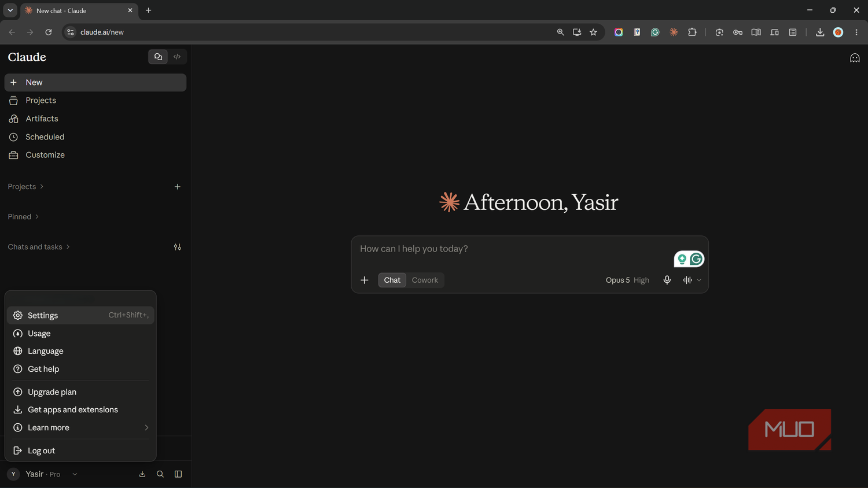
Task: Open the Chrome profile avatar
Action: click(838, 32)
